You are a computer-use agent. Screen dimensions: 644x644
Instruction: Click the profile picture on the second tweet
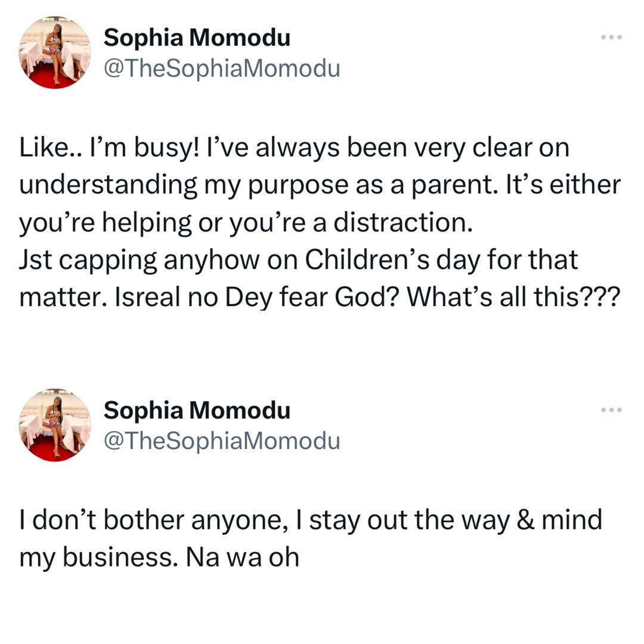pos(55,425)
